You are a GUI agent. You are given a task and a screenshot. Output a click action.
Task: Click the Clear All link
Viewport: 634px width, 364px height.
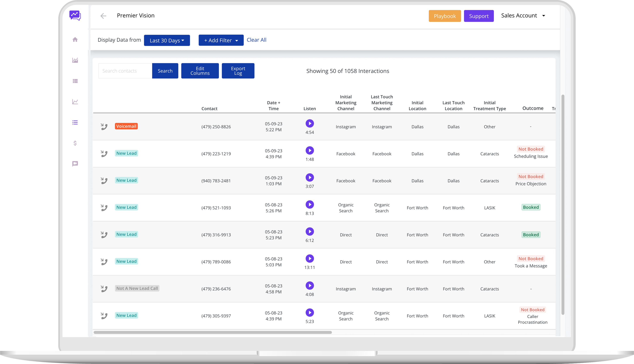256,40
